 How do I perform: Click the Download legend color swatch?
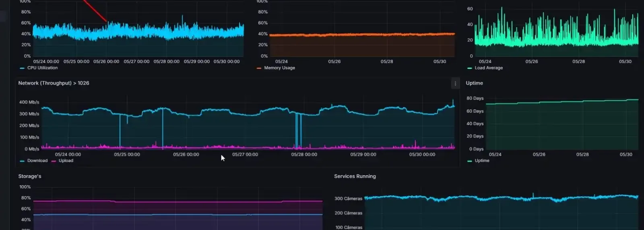22,161
